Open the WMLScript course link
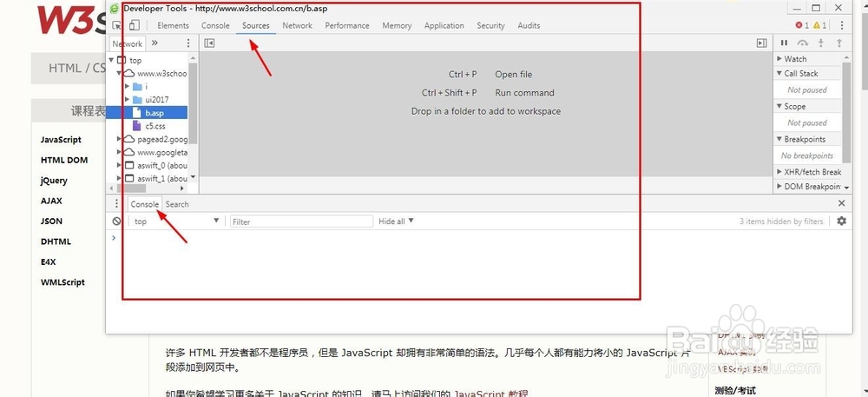Screen dimensions: 868x397 pos(62,281)
